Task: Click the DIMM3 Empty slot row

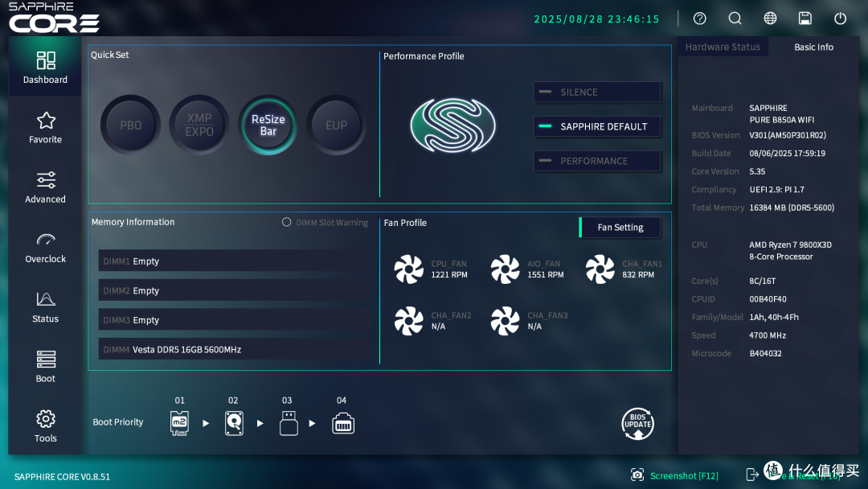Action: 234,319
